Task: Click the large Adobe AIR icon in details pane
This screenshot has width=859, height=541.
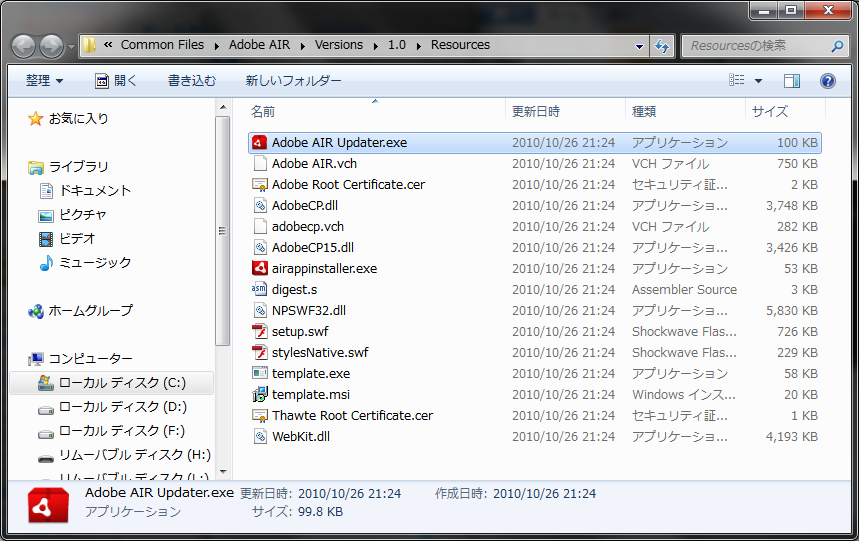Action: click(48, 505)
